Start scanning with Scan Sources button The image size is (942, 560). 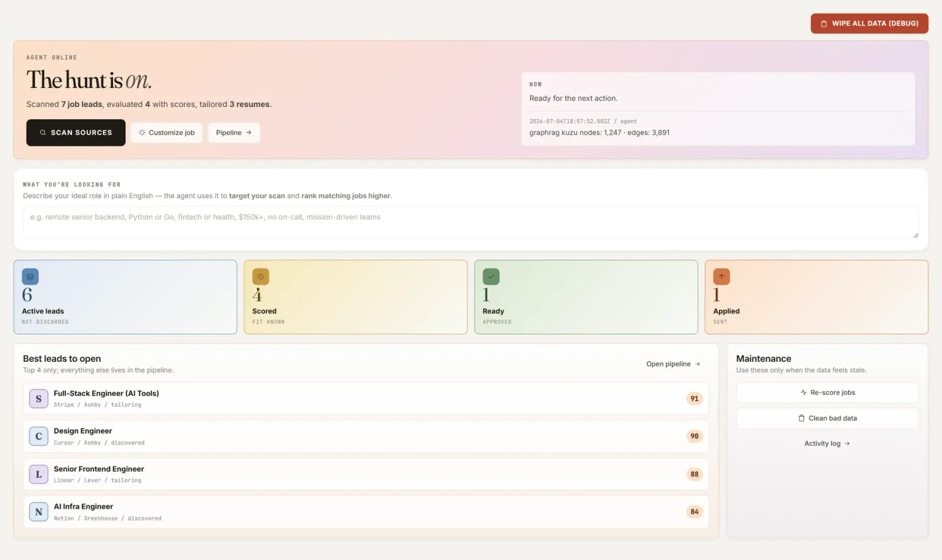click(x=75, y=132)
